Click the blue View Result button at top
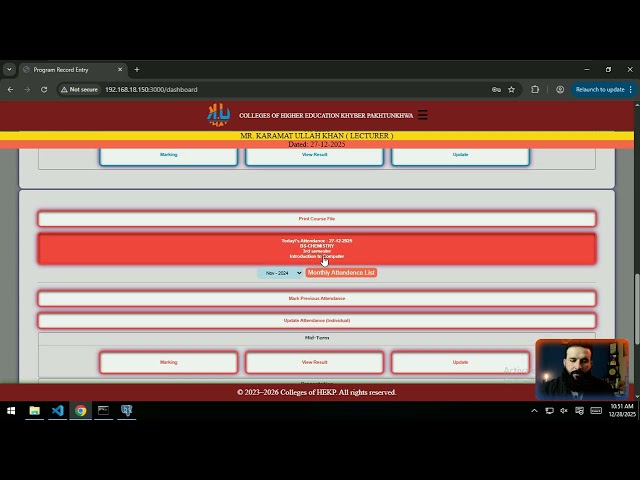 point(314,155)
